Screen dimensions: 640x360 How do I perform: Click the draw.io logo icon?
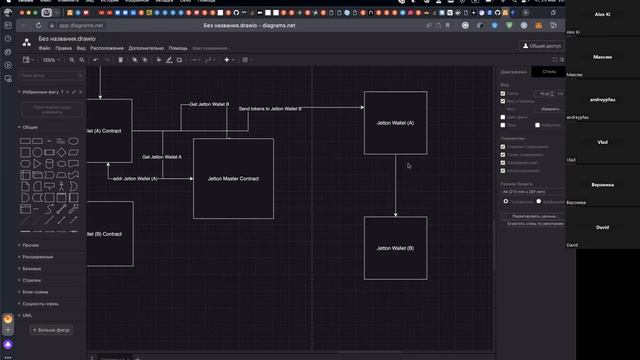tap(27, 42)
